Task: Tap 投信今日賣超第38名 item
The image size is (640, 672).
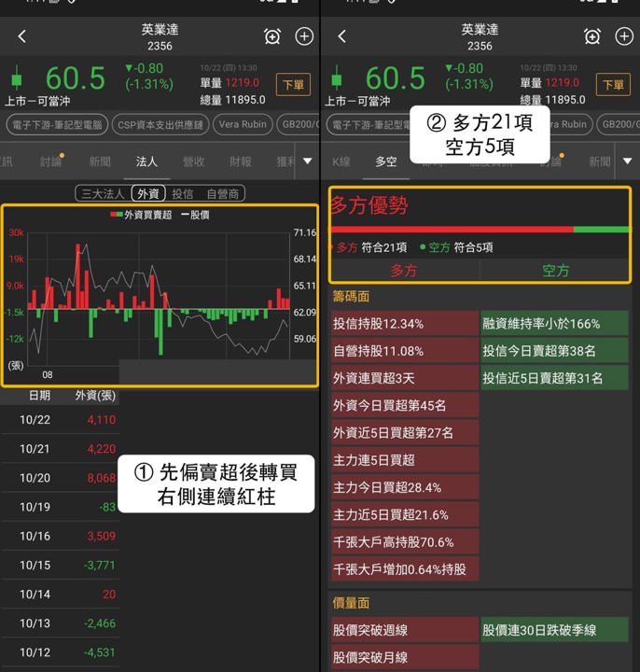Action: tap(555, 351)
